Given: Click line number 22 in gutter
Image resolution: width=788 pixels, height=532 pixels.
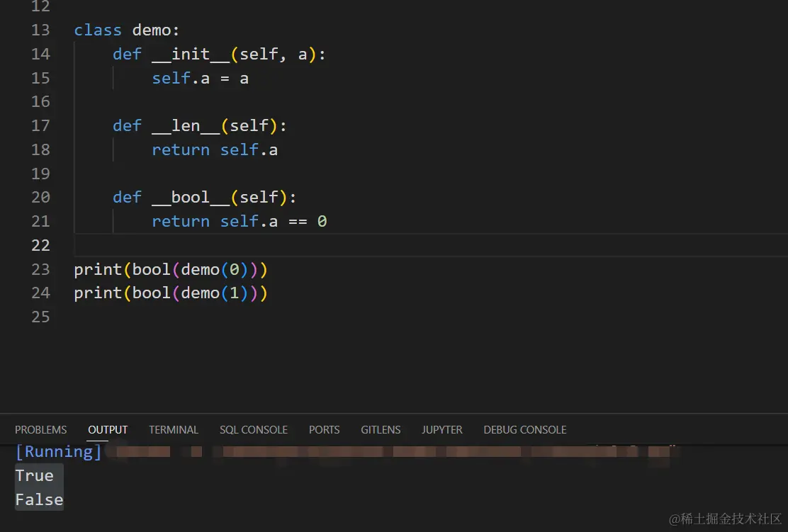Looking at the screenshot, I should tap(40, 245).
